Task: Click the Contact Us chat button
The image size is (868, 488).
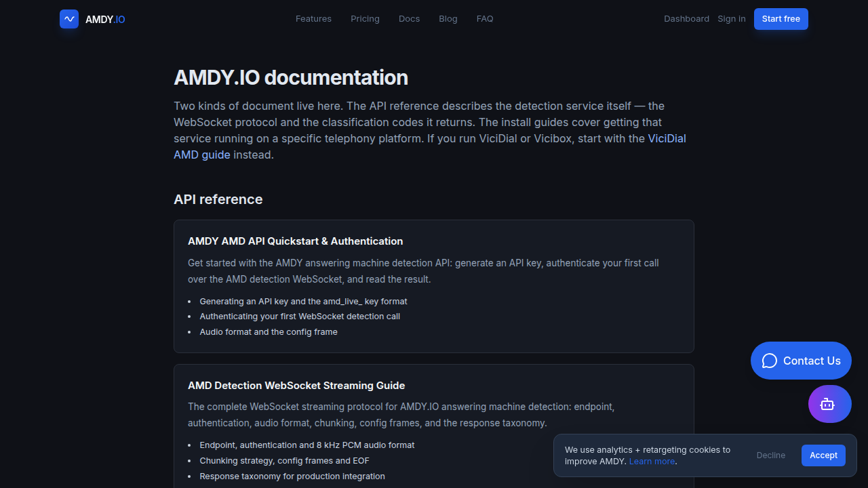Action: coord(801,361)
